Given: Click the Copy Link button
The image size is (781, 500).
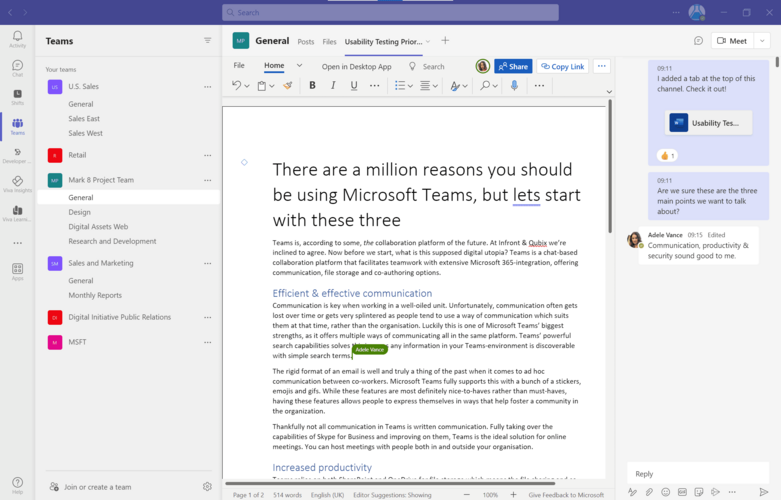Looking at the screenshot, I should pyautogui.click(x=562, y=66).
